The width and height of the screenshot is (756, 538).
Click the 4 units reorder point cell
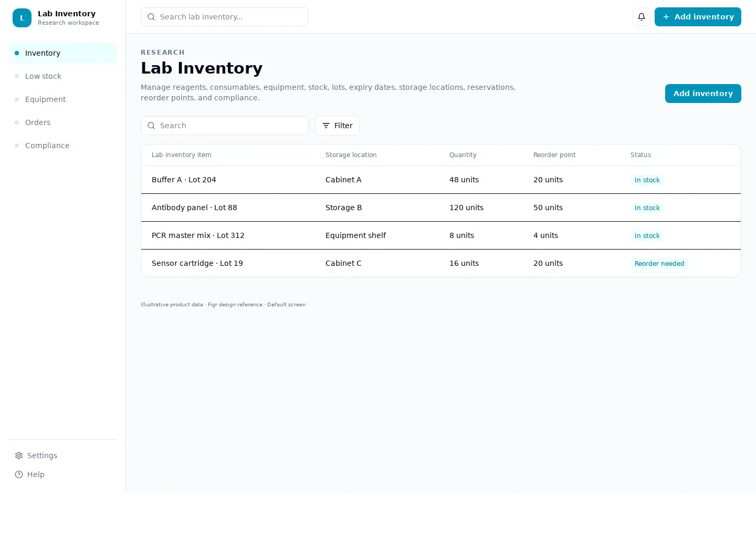point(545,235)
